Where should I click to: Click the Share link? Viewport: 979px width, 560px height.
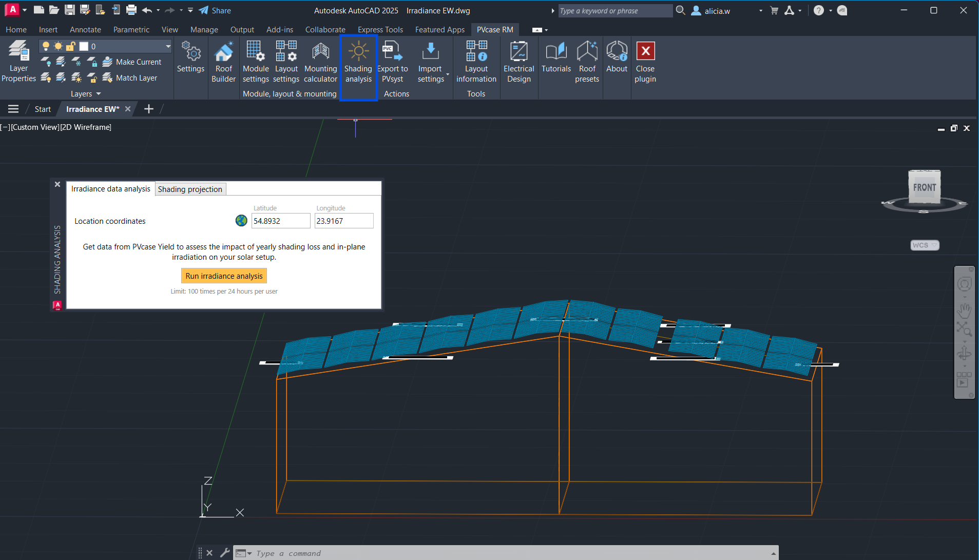pos(215,10)
